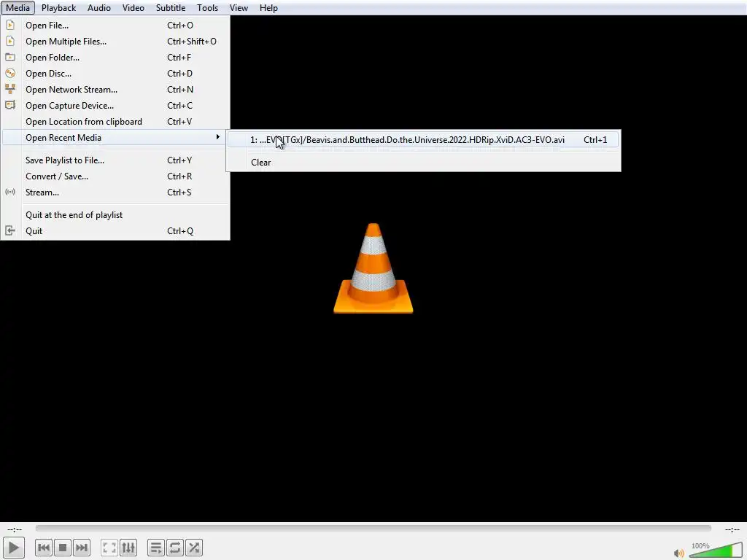Select Save Playlist to File...
This screenshot has width=747, height=560.
(x=116, y=160)
